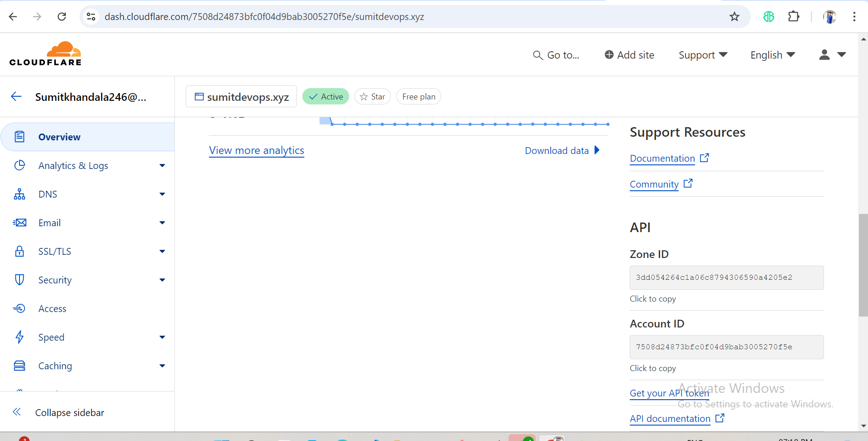
Task: Click the Caching menu label
Action: [55, 366]
